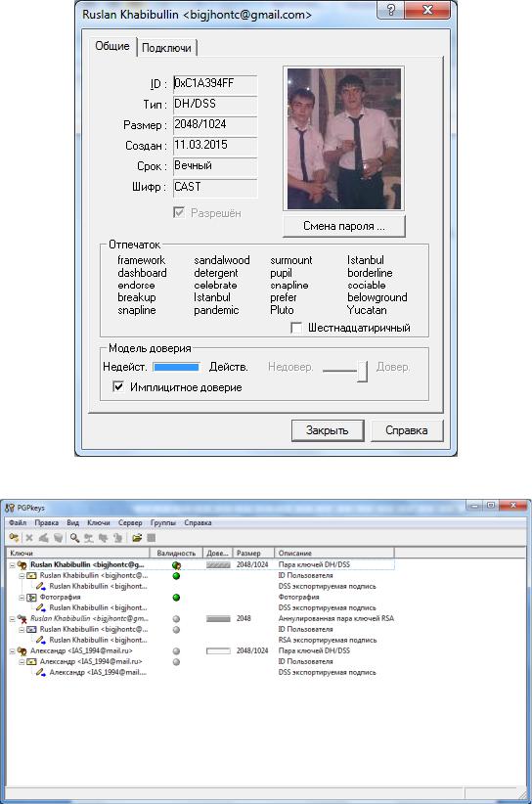Image resolution: width=532 pixels, height=804 pixels.
Task: Click the Размер field showing 2048/1024
Action: (215, 124)
